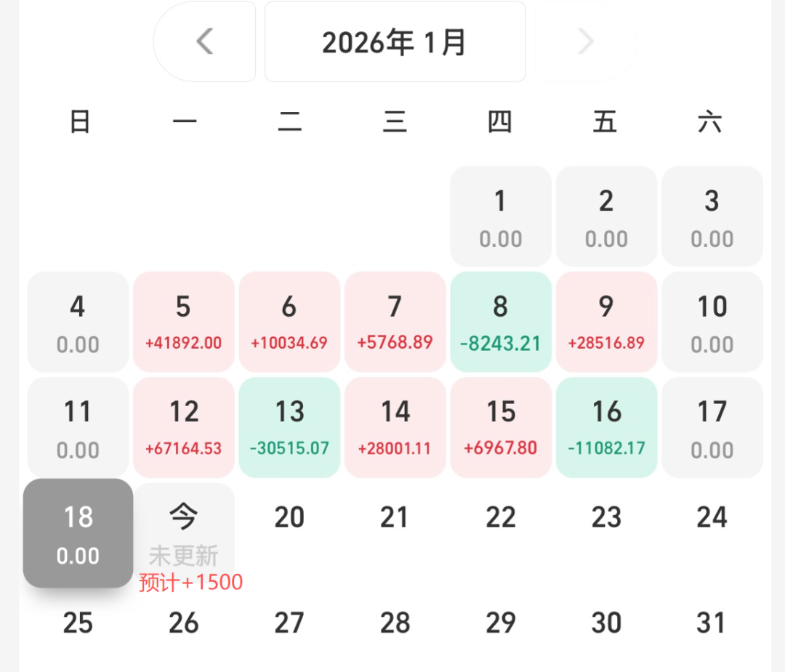Select January 4 with 0.00

click(78, 322)
